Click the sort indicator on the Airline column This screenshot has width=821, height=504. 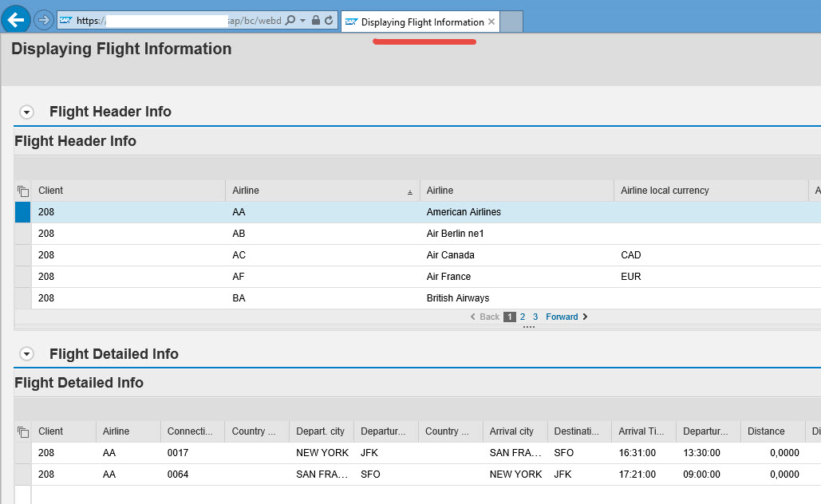click(x=410, y=191)
